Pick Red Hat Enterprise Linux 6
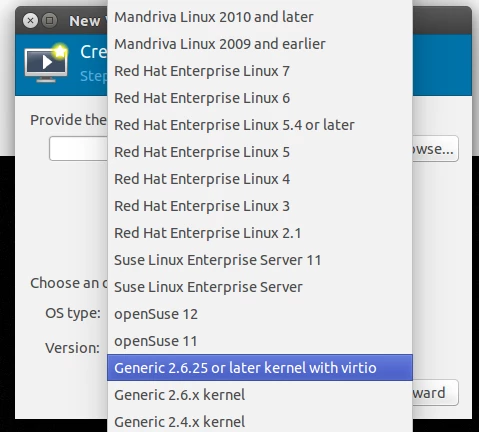 tap(260, 98)
